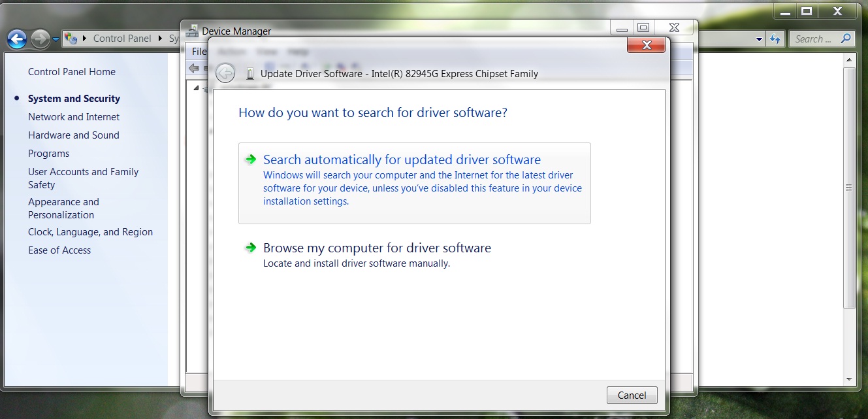Click the Device Manager icon in its title bar
Screen dimensions: 868x419
192,30
